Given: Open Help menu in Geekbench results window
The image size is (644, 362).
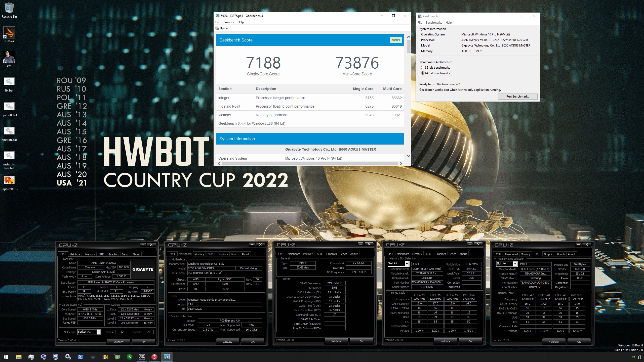Looking at the screenshot, I should (240, 22).
